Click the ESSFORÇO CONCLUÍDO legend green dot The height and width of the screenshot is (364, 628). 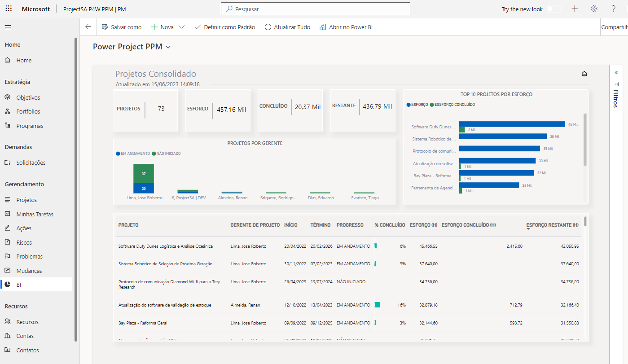click(x=432, y=105)
